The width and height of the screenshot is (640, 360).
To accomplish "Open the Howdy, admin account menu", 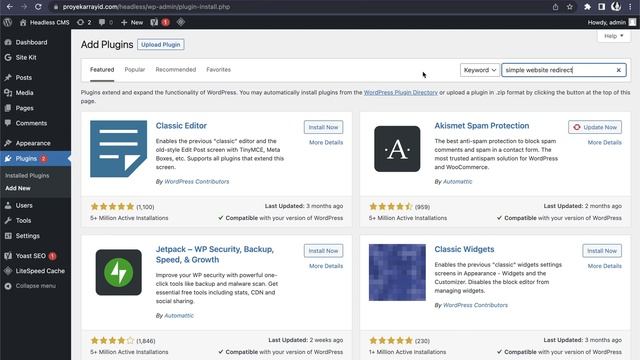I will [x=612, y=22].
